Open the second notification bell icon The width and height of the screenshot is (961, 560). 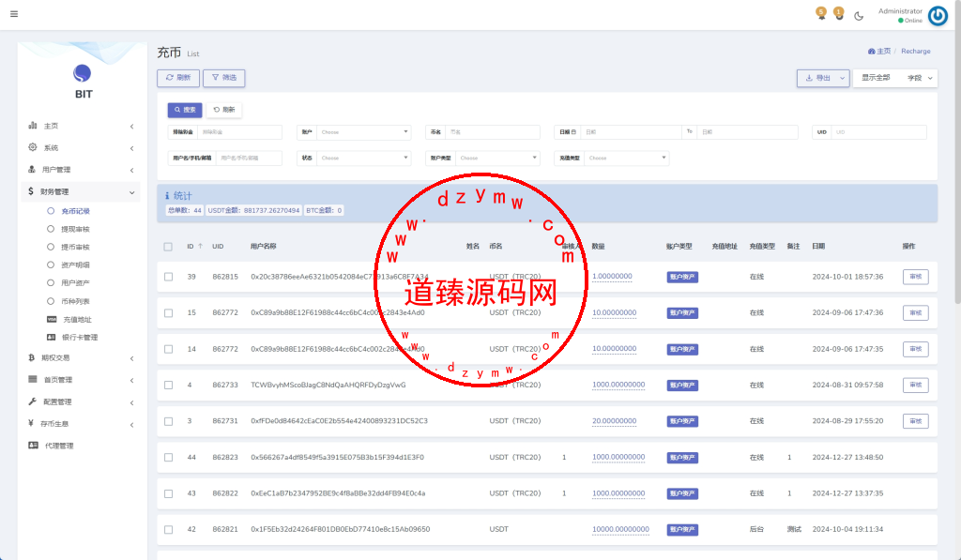pyautogui.click(x=839, y=13)
